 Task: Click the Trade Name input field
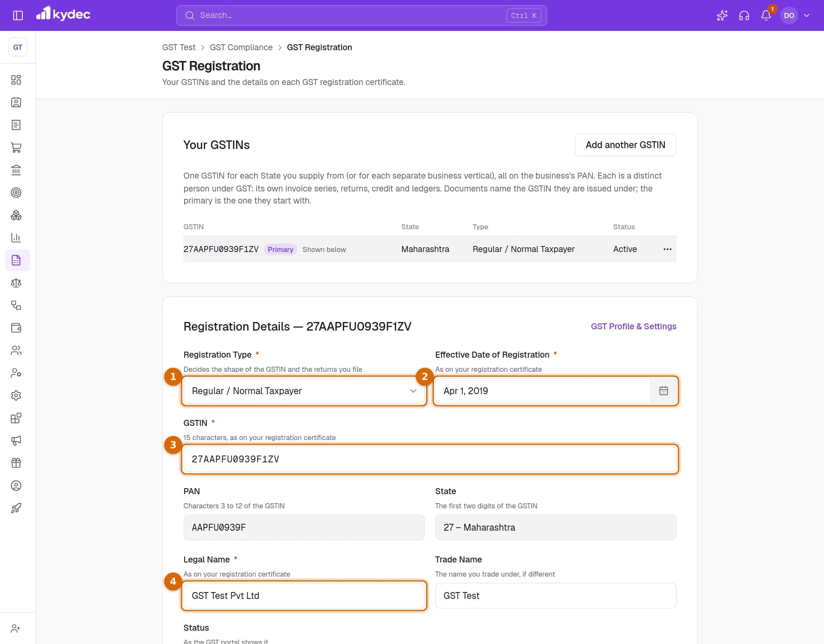[x=555, y=595]
